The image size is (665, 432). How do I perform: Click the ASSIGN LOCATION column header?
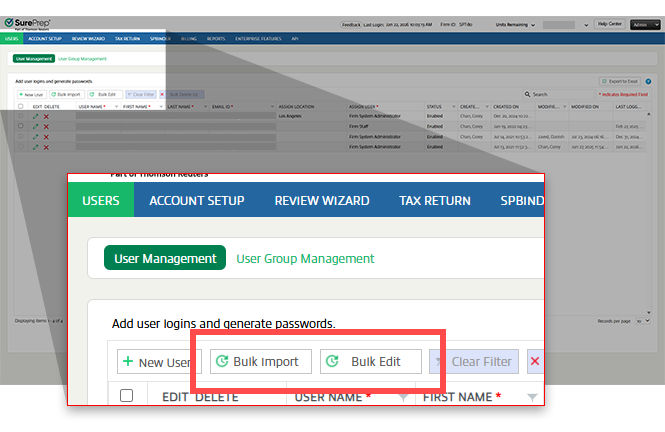coord(296,107)
